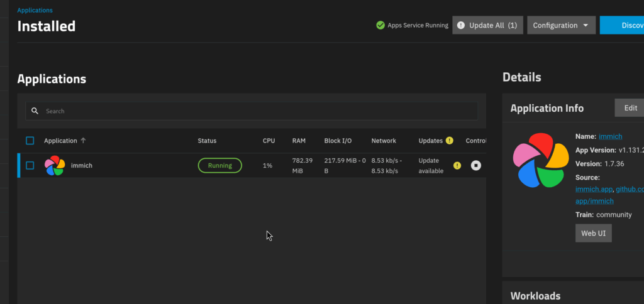This screenshot has height=304, width=644.
Task: Click the Train community text
Action: (x=603, y=215)
